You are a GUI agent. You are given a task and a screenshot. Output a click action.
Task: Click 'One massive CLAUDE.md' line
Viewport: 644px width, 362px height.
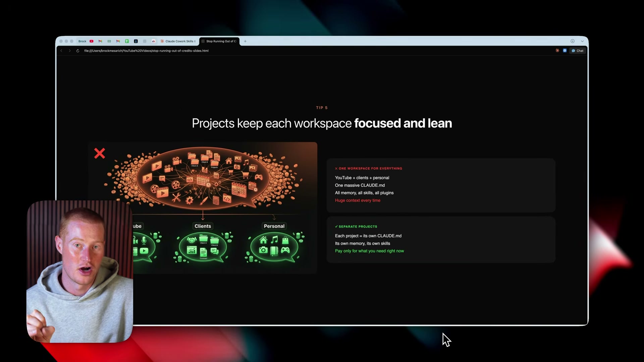pos(360,185)
